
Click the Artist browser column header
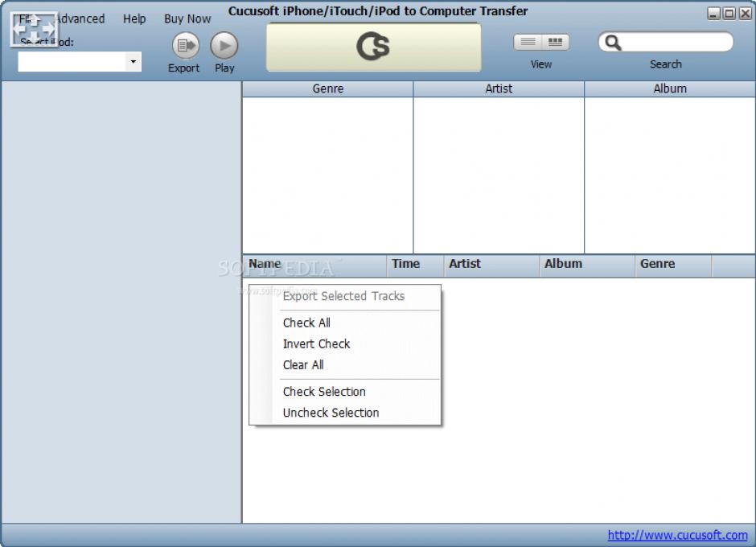tap(499, 88)
